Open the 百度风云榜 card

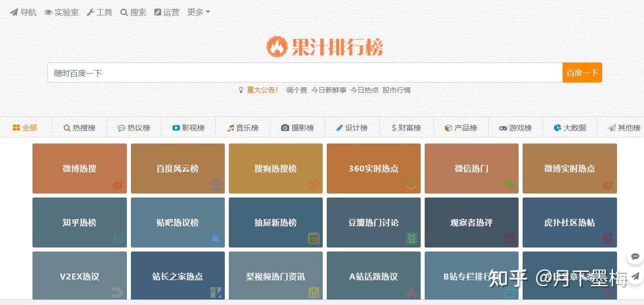(178, 168)
